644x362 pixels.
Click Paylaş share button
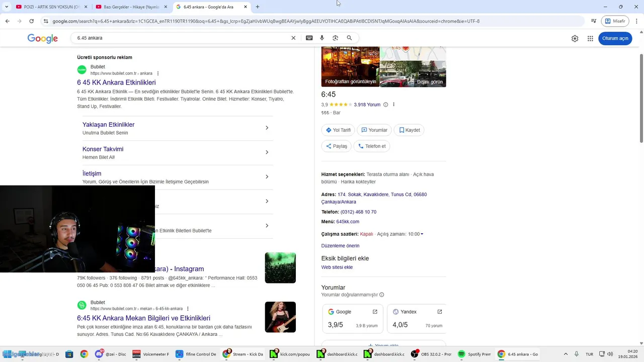pyautogui.click(x=337, y=146)
